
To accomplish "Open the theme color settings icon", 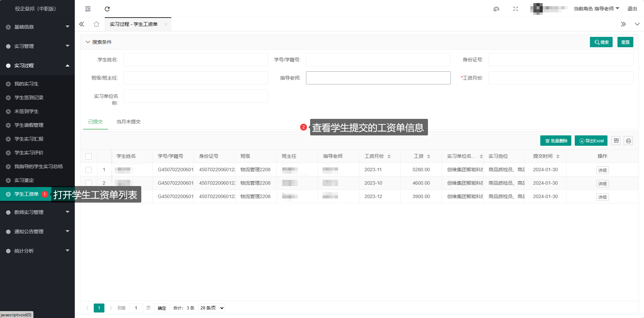I will click(x=496, y=9).
